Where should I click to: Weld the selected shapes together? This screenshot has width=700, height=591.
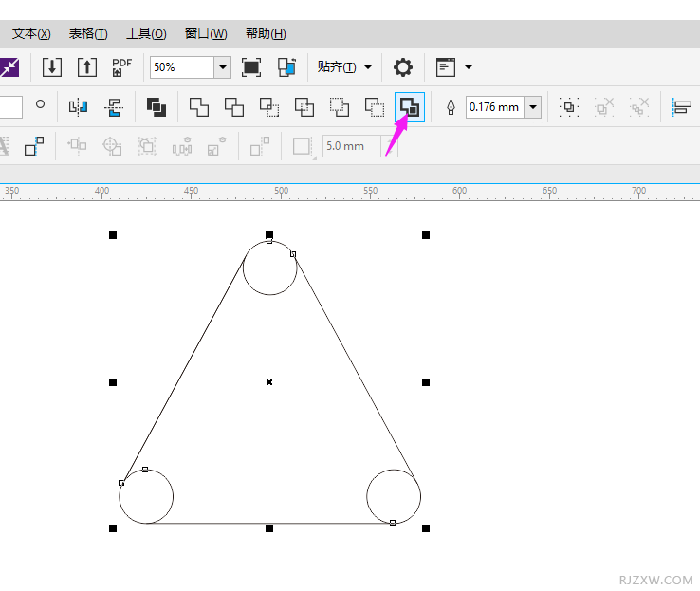[199, 107]
